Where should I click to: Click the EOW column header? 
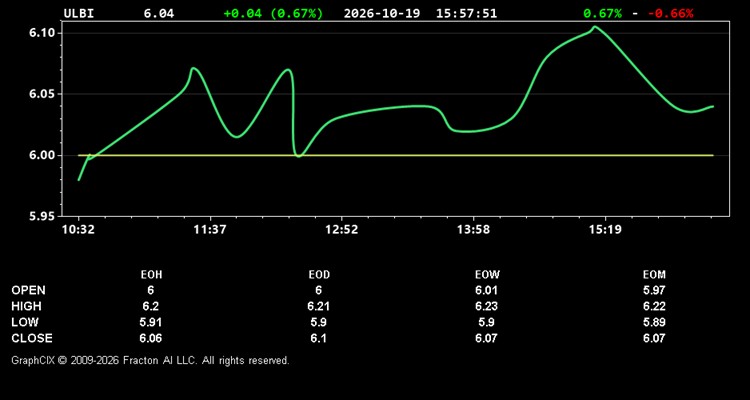(487, 275)
